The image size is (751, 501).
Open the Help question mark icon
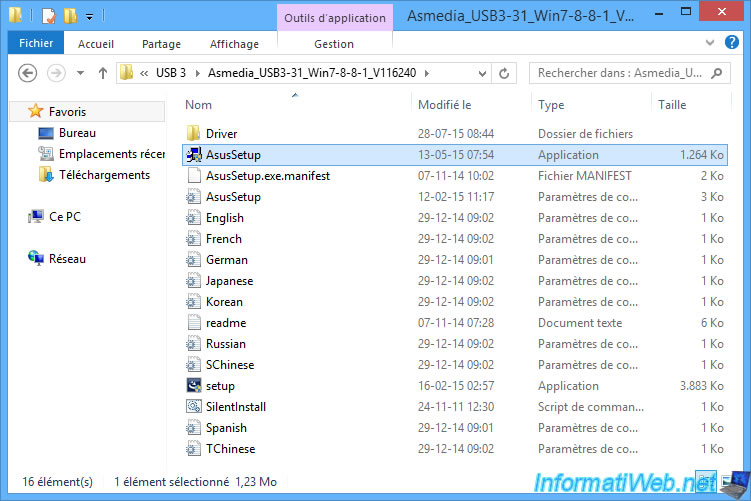735,43
